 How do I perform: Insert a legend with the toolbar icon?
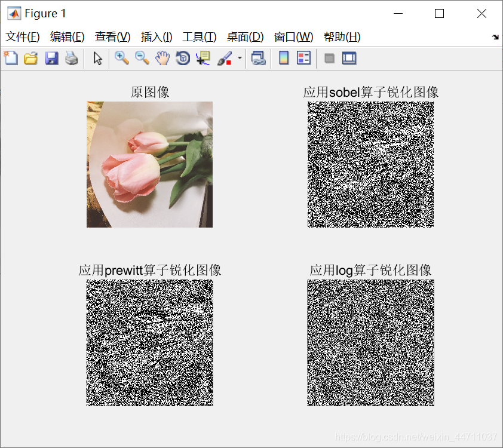[304, 59]
